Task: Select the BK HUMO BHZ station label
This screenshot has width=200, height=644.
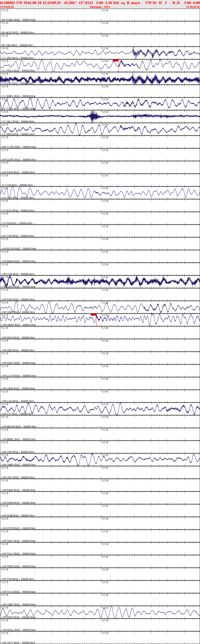Action: (19, 20)
